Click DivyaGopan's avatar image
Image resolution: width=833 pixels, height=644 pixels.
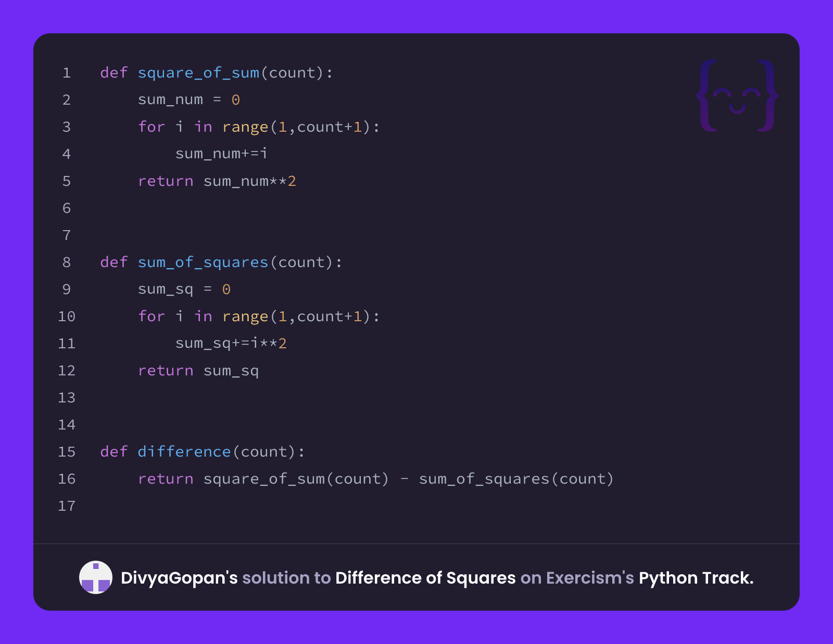coord(96,577)
